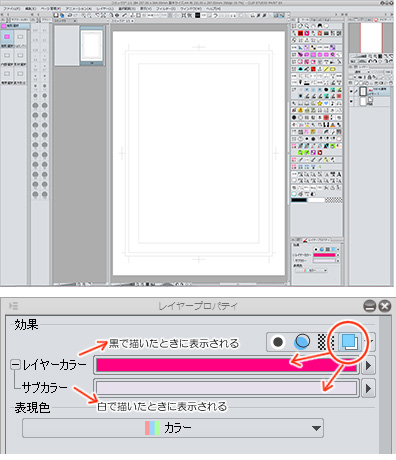
Task: Enable the Tone effect blue circle icon
Action: pos(302,342)
